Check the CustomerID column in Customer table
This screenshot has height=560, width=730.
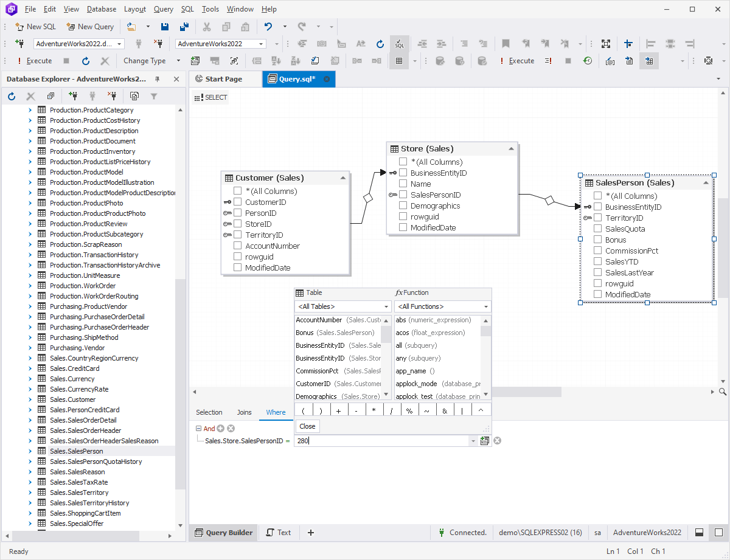238,202
